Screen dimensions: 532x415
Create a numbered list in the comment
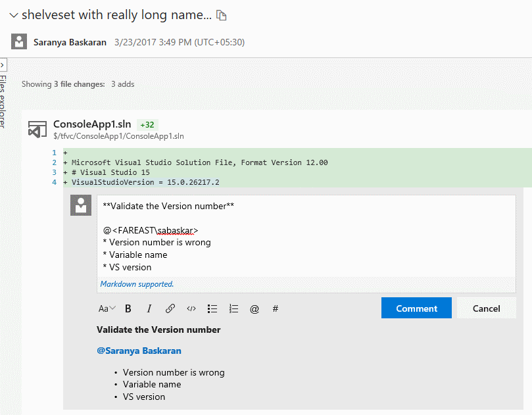coord(233,308)
